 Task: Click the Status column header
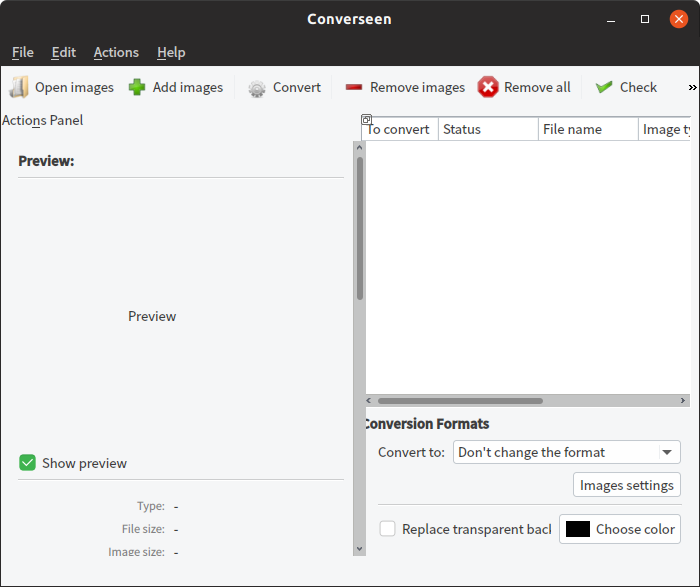coord(488,129)
